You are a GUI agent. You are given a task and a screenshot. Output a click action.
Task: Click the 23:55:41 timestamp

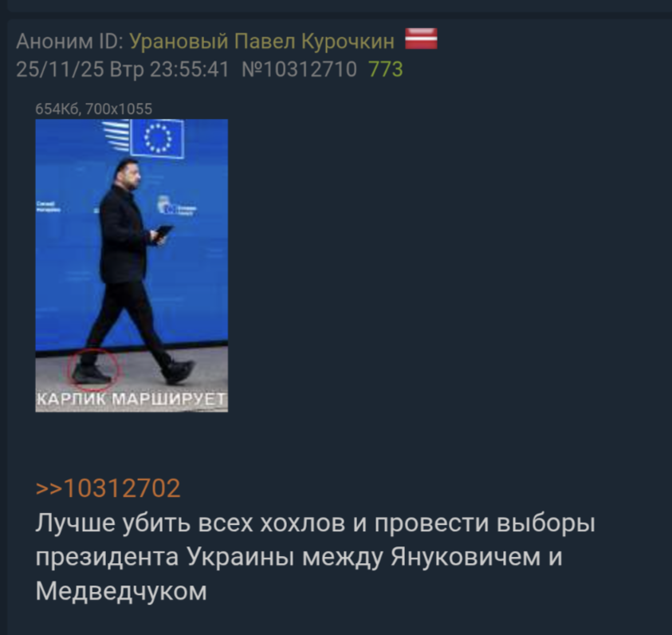coord(190,69)
